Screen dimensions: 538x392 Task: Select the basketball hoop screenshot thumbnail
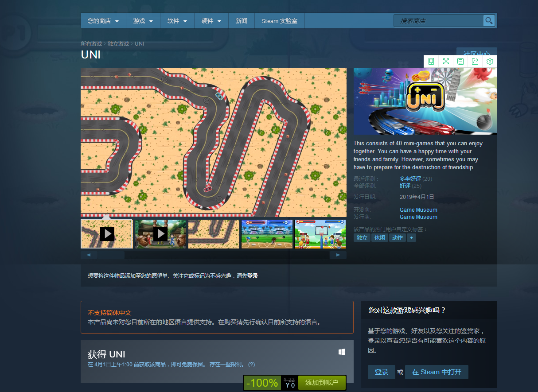click(320, 234)
